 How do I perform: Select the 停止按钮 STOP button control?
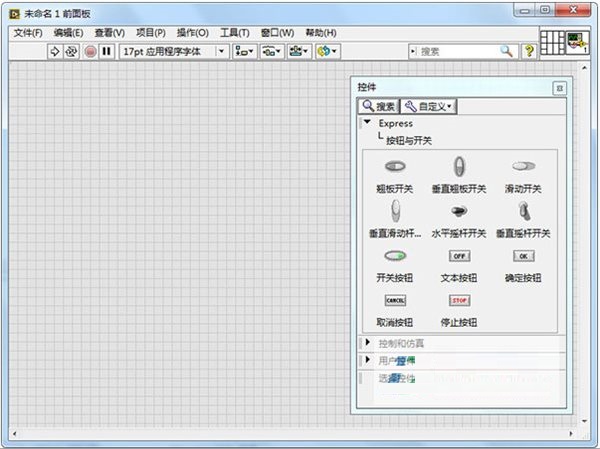click(459, 310)
